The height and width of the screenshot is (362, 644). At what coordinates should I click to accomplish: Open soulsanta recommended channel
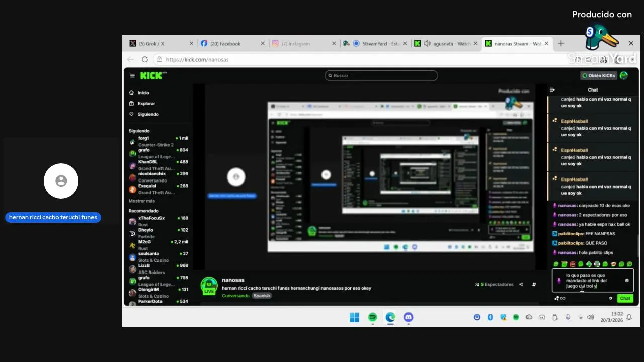click(158, 257)
